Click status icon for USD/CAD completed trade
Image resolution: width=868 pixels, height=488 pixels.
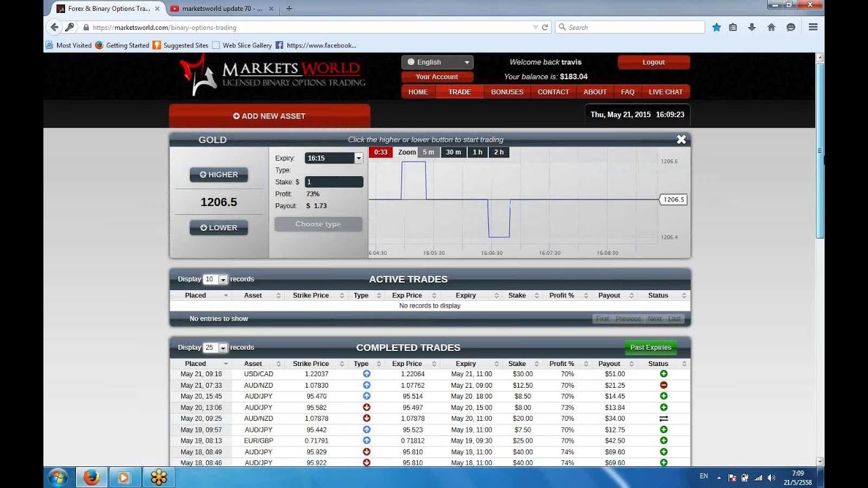point(663,373)
